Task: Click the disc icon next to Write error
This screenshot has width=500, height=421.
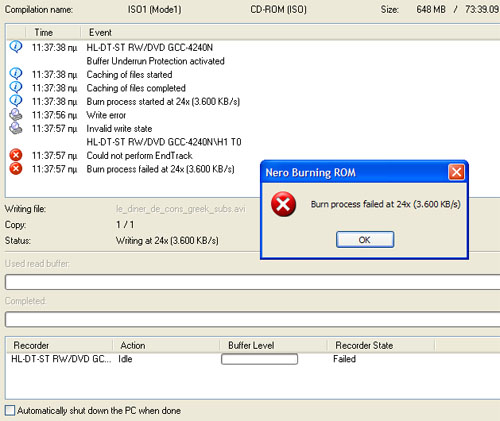Action: [x=16, y=115]
